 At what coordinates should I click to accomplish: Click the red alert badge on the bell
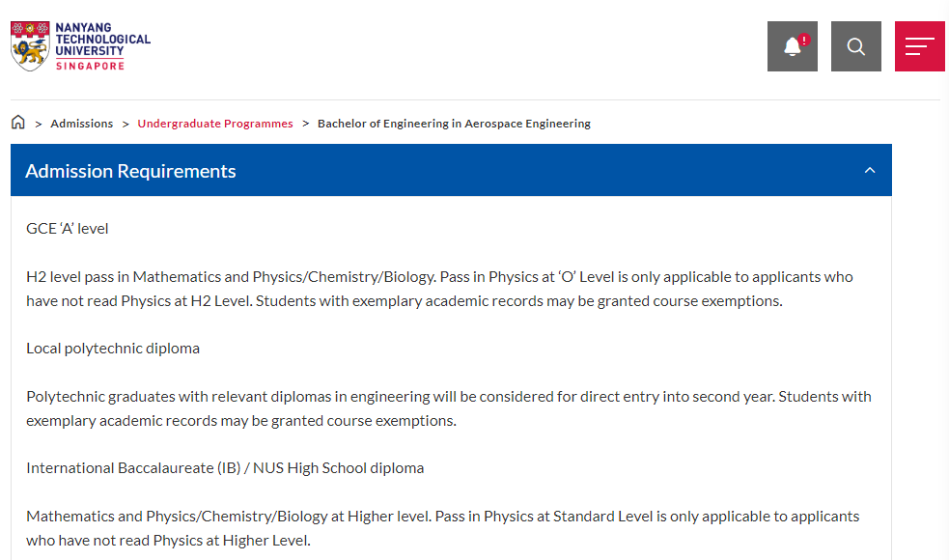pyautogui.click(x=804, y=40)
